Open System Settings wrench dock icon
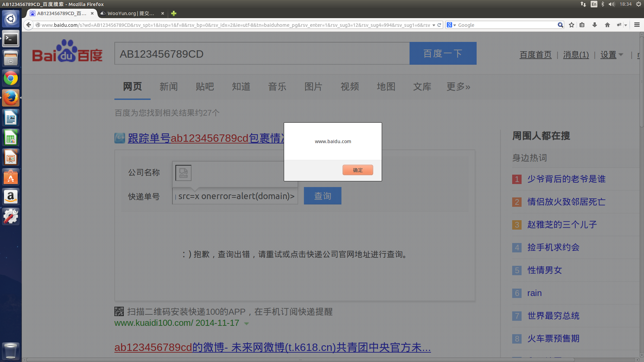 [11, 217]
